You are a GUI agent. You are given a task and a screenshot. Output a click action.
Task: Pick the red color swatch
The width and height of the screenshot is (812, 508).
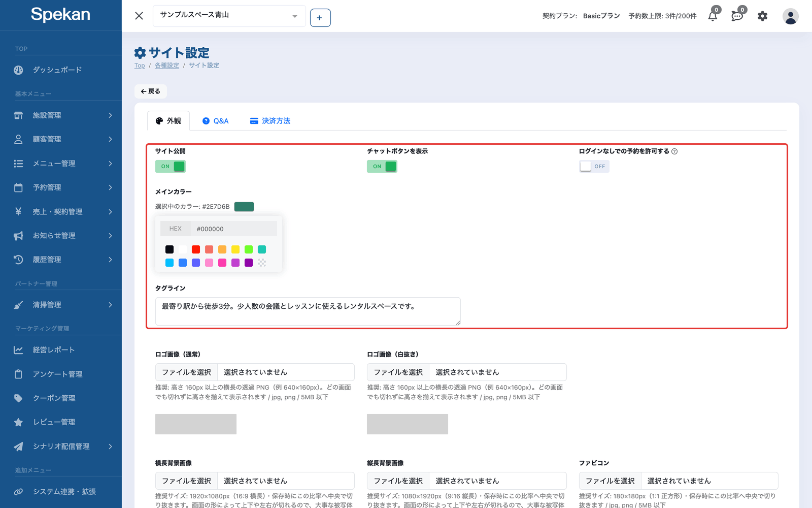196,249
